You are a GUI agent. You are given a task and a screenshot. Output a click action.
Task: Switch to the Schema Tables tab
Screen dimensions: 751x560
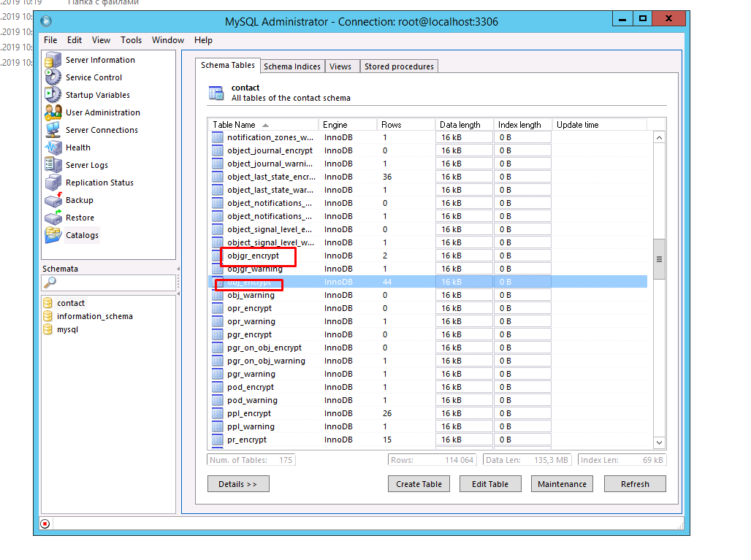click(x=227, y=65)
